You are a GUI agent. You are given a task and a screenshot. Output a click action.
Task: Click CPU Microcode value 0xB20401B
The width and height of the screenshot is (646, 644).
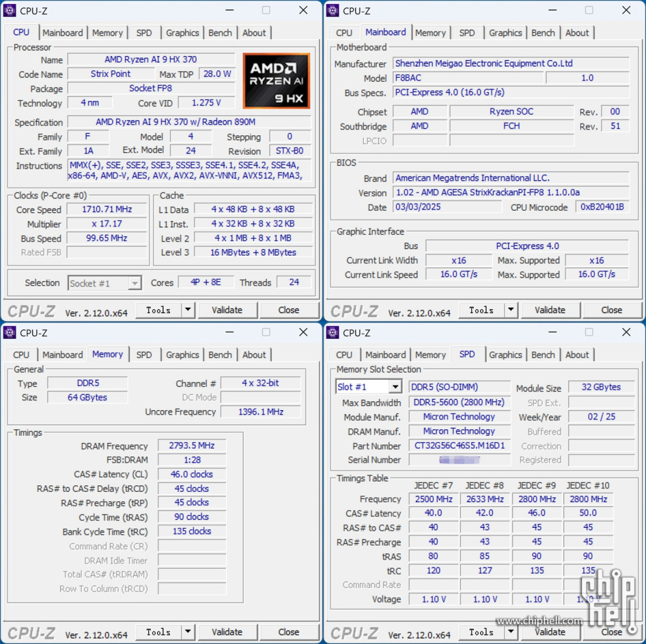[602, 207]
